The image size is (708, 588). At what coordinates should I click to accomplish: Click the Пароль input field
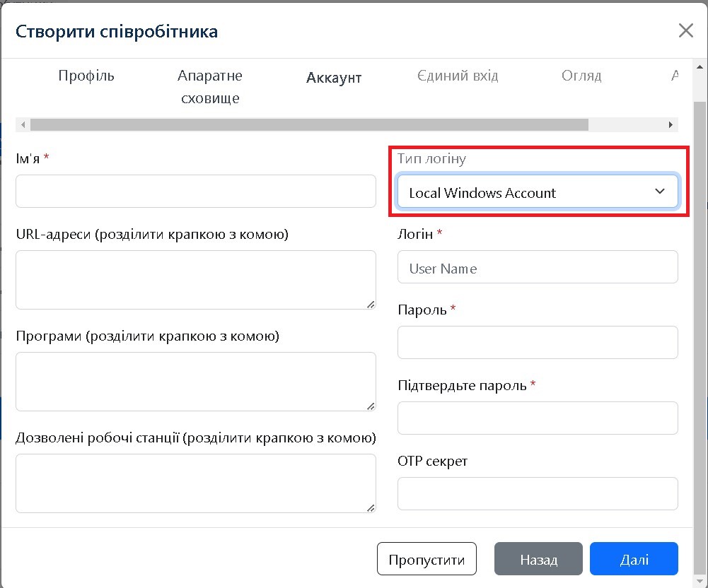tap(538, 343)
